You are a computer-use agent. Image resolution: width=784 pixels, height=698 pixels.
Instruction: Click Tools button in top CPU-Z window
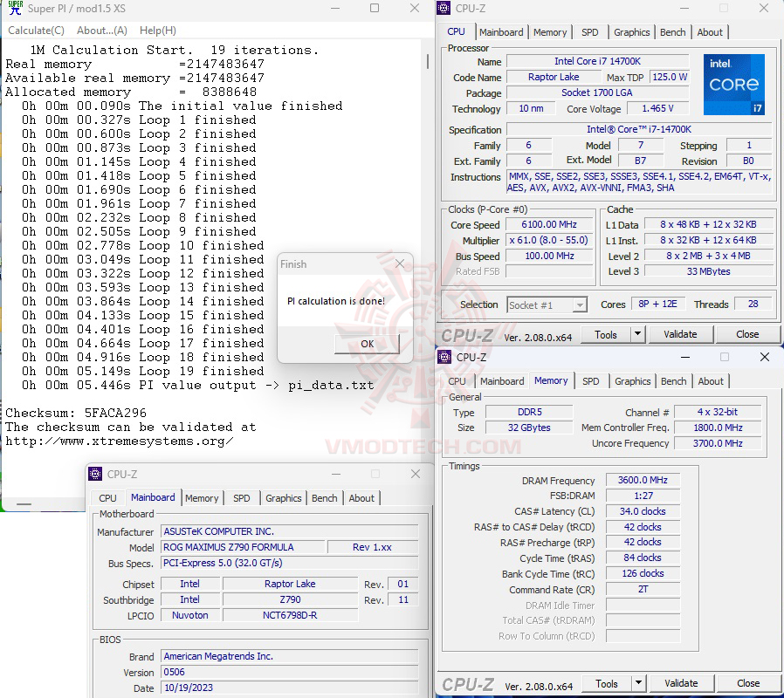[x=606, y=335]
